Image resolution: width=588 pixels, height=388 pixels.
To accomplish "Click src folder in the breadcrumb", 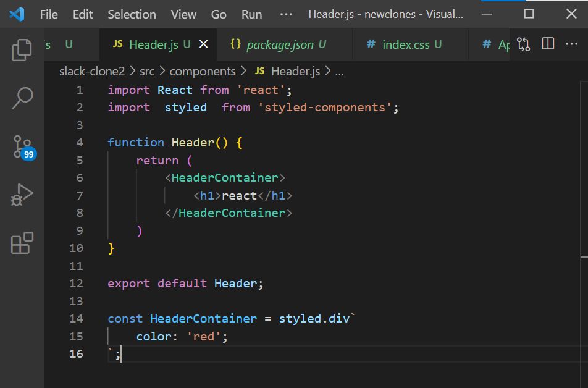I will pos(147,71).
